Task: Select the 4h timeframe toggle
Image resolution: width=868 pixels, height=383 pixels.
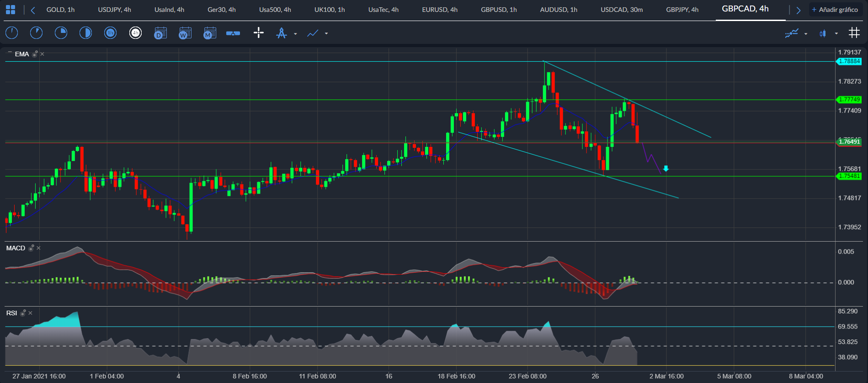Action: (x=135, y=33)
